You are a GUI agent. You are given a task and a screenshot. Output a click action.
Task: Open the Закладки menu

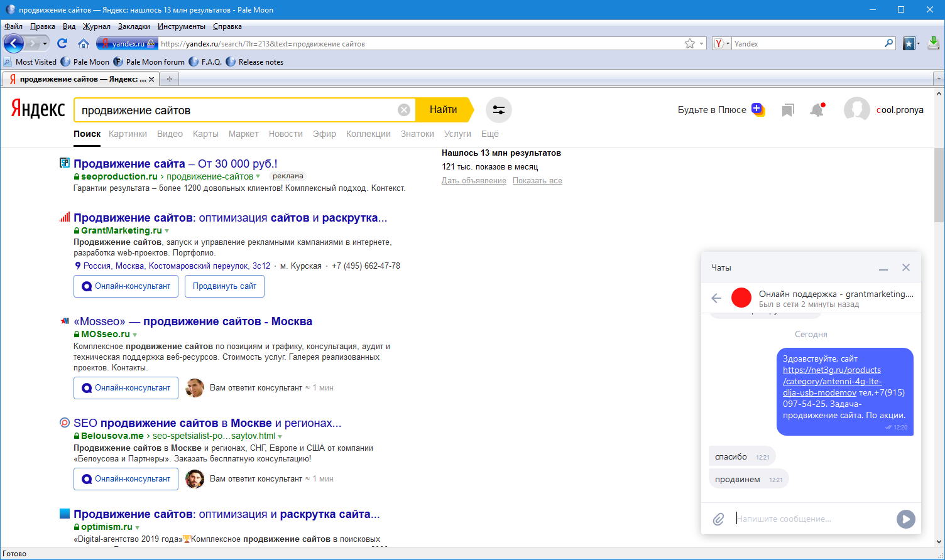134,26
